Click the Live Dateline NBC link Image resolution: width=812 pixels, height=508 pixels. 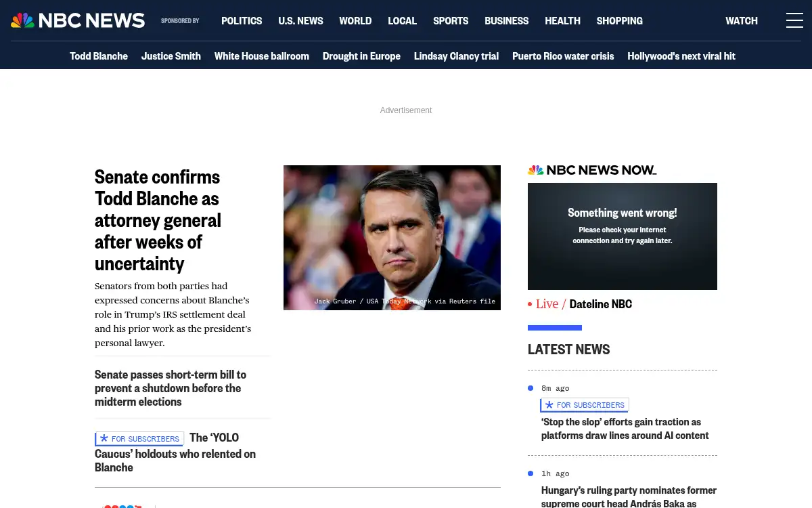coord(580,304)
